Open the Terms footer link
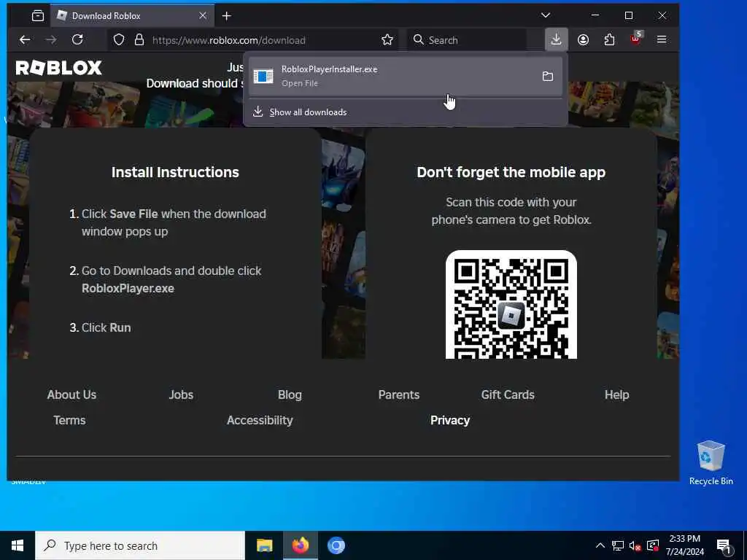 (69, 420)
